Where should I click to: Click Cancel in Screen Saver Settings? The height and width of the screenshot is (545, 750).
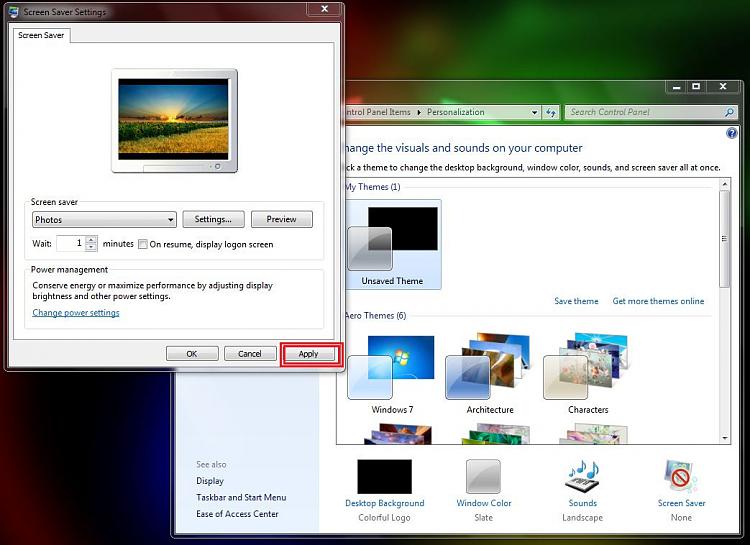(250, 354)
